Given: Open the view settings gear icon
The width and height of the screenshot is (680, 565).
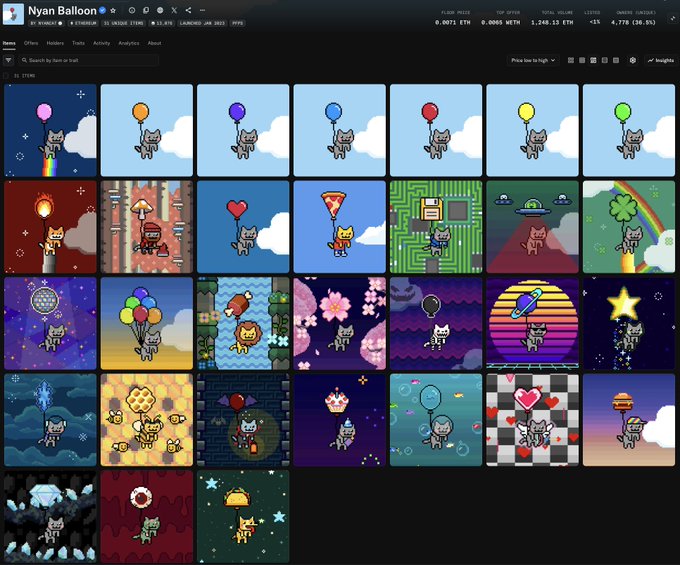Looking at the screenshot, I should point(633,60).
